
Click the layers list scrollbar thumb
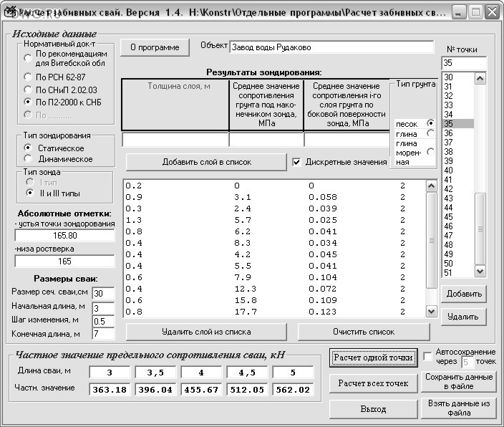click(x=431, y=240)
